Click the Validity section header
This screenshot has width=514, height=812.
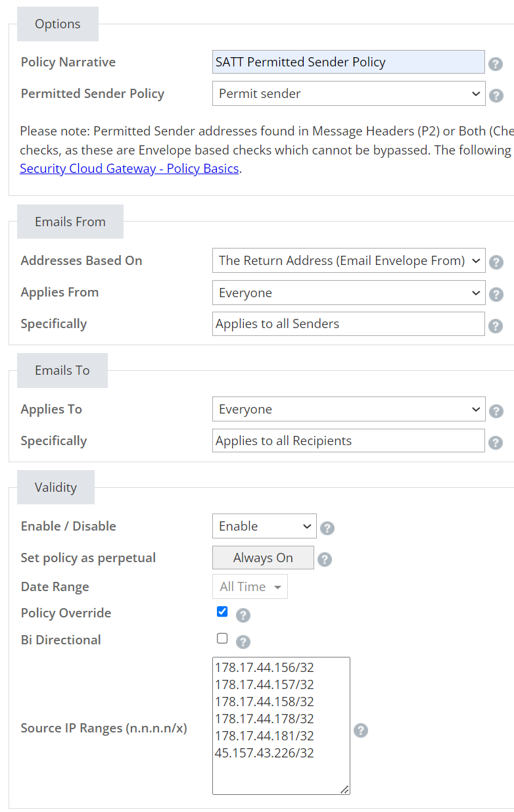pyautogui.click(x=56, y=487)
